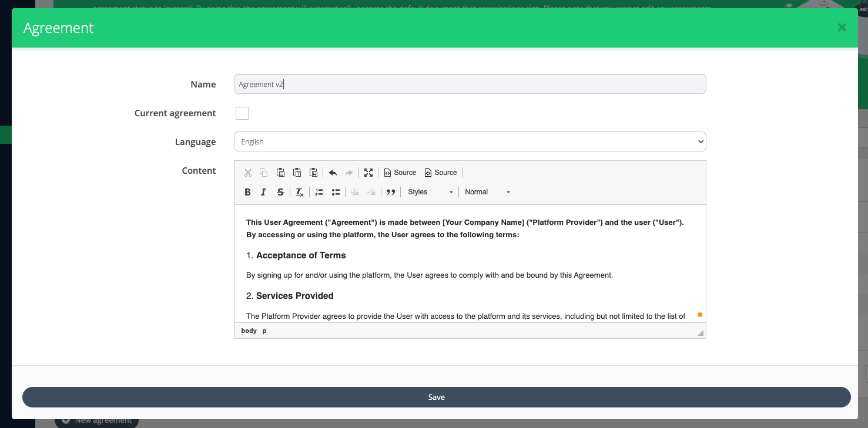Open the Styles dropdown
This screenshot has width=868, height=428.
pyautogui.click(x=431, y=192)
